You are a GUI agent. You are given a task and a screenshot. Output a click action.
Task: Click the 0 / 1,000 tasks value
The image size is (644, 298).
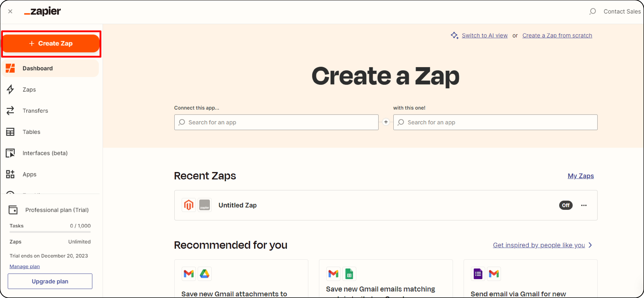[80, 226]
